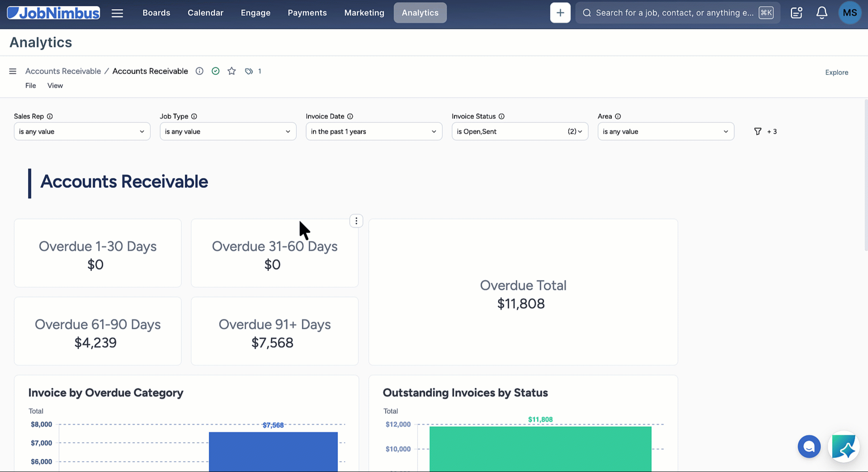Favorite the dashboard with star icon
This screenshot has width=868, height=472.
click(231, 71)
